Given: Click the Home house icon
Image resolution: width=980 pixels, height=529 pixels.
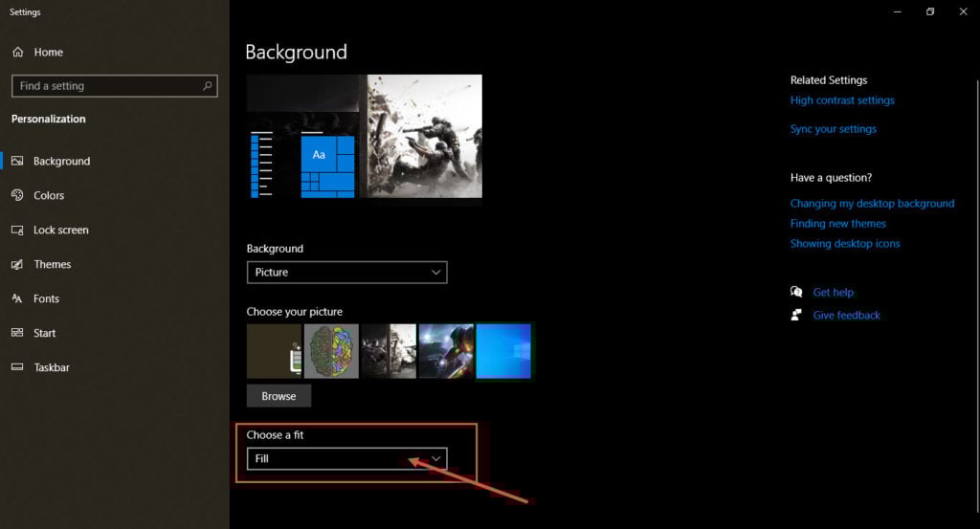Looking at the screenshot, I should click(17, 52).
